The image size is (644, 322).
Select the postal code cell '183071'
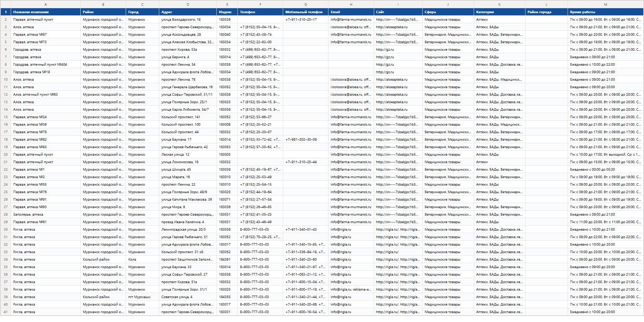coord(227,200)
